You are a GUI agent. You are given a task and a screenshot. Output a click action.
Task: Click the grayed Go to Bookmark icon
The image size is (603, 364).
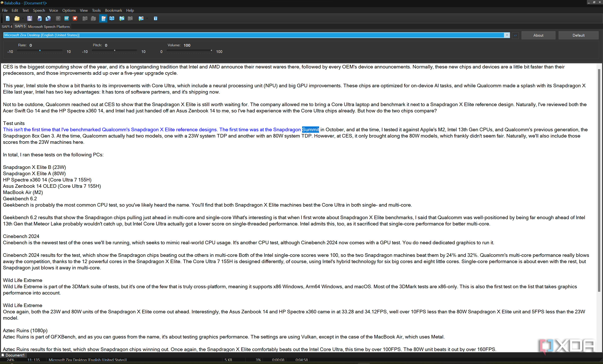[x=130, y=18]
